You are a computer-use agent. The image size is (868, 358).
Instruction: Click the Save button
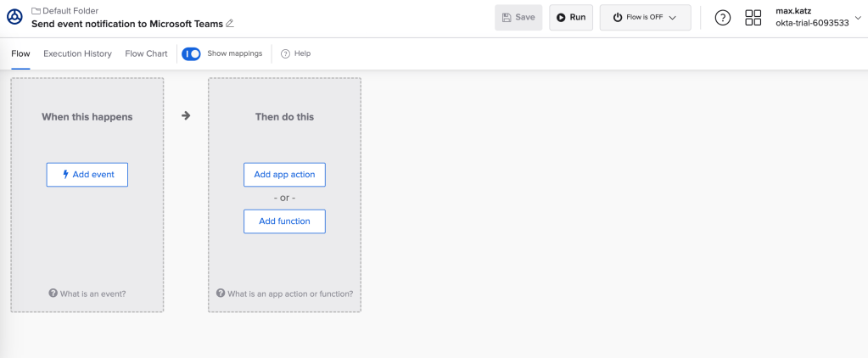[x=518, y=17]
